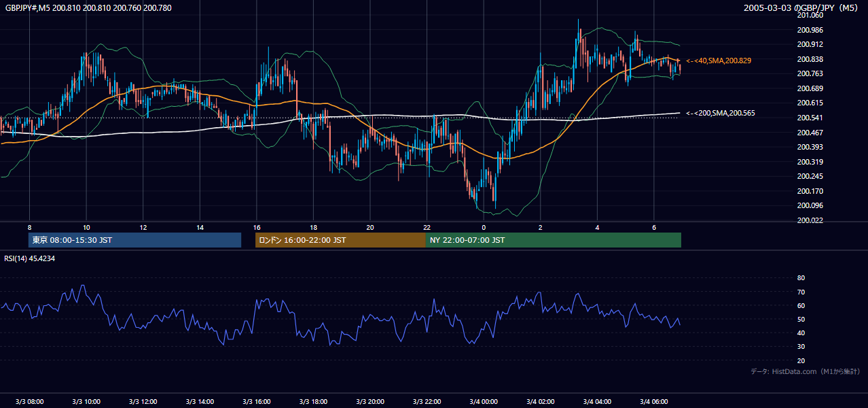Click the 3/3 08:00 time axis label
868x408 pixels.
click(29, 402)
